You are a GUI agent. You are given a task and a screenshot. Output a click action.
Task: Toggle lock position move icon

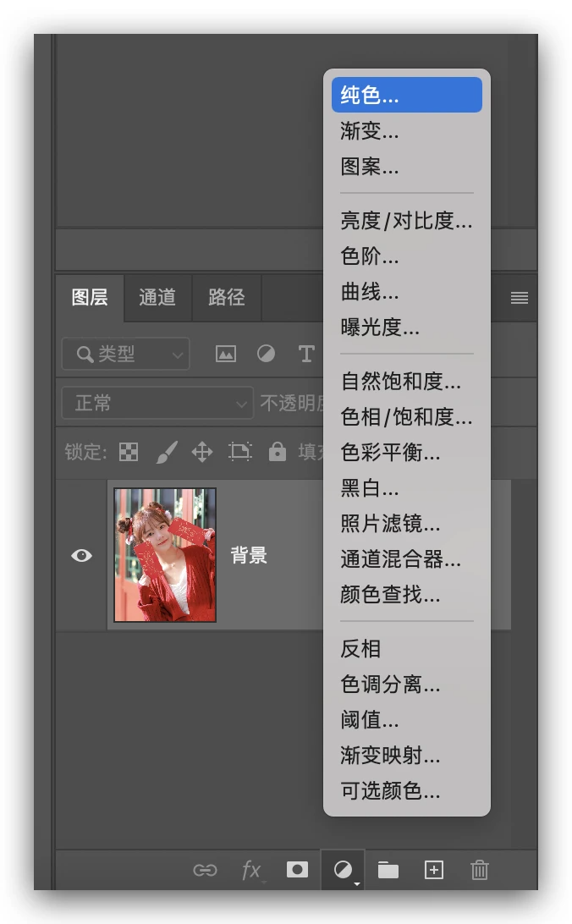(202, 452)
